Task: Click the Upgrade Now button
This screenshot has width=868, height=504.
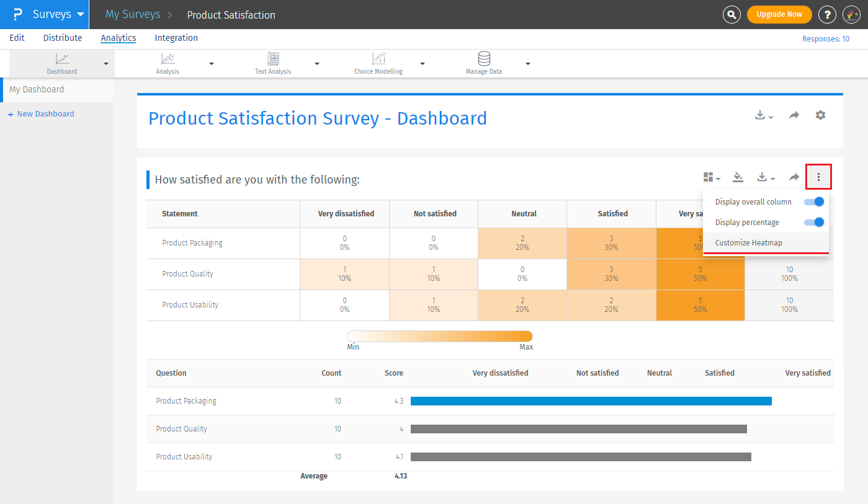Action: click(x=779, y=14)
